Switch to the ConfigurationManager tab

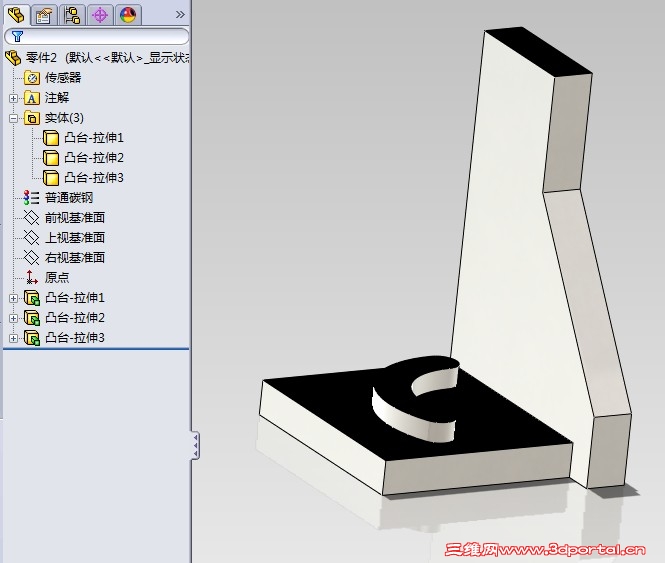pyautogui.click(x=72, y=15)
